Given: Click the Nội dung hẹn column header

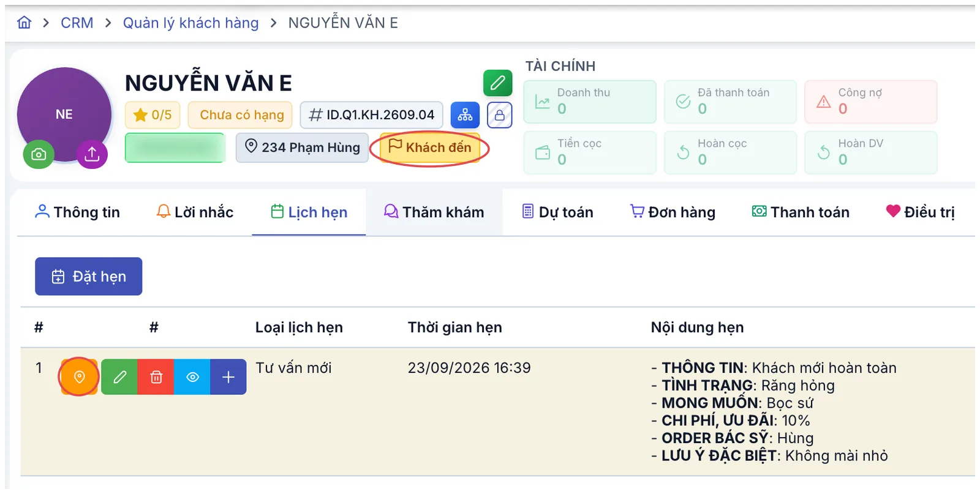Looking at the screenshot, I should pyautogui.click(x=697, y=327).
